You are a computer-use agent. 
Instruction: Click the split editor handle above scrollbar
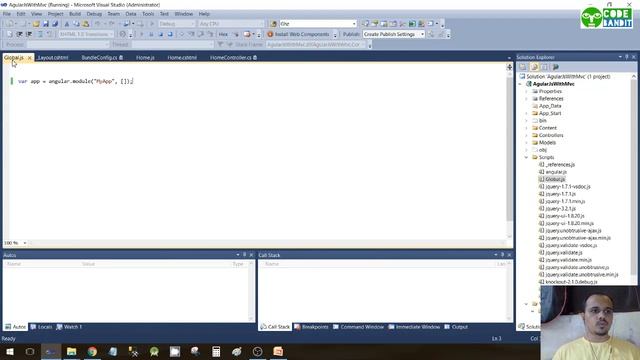tap(509, 67)
